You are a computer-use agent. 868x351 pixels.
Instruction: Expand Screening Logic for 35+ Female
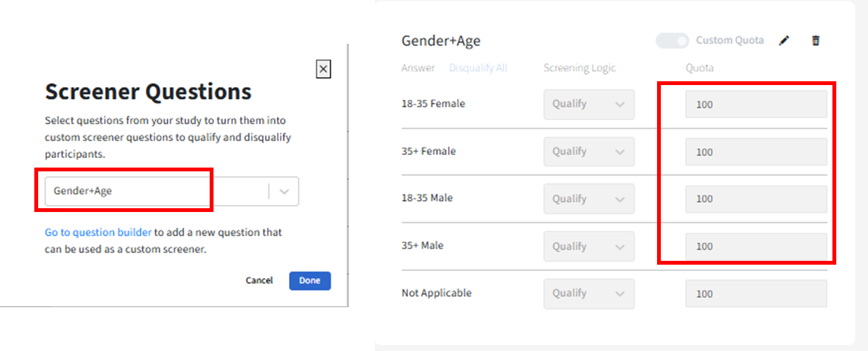588,152
